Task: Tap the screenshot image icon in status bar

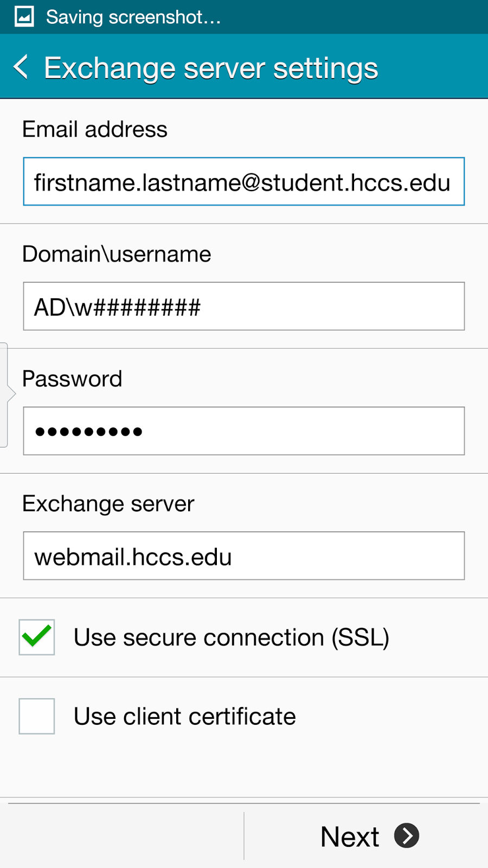Action: (24, 17)
